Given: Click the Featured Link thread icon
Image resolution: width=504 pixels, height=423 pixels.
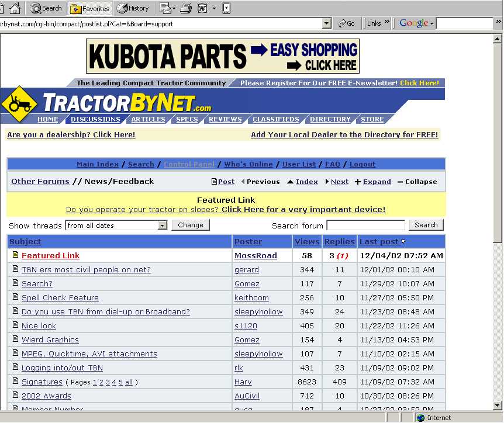Looking at the screenshot, I should pos(15,254).
